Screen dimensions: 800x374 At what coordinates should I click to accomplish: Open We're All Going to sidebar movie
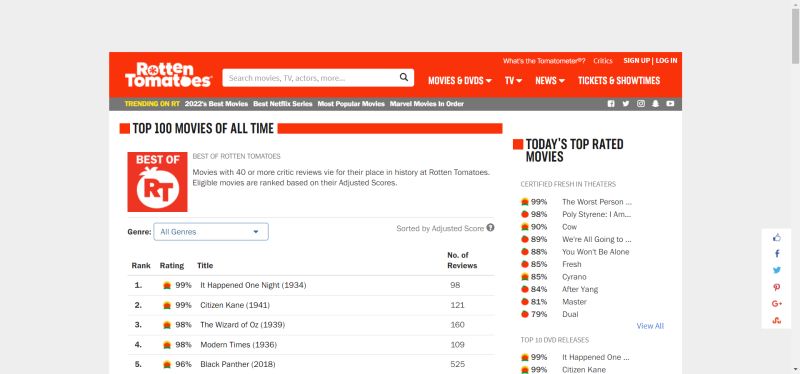pos(596,239)
